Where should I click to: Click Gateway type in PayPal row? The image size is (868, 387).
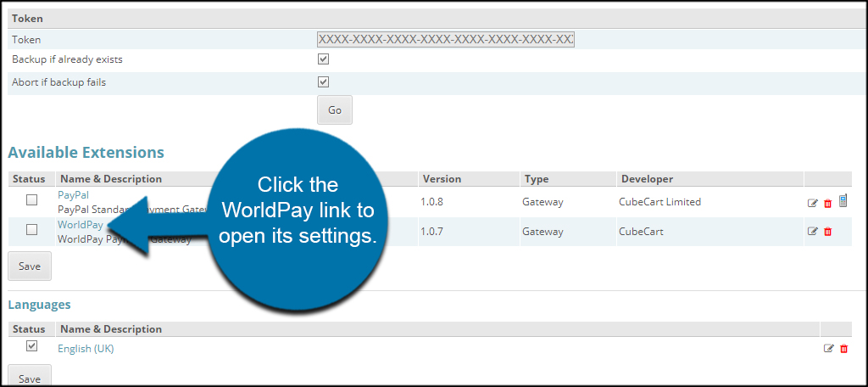pos(542,202)
